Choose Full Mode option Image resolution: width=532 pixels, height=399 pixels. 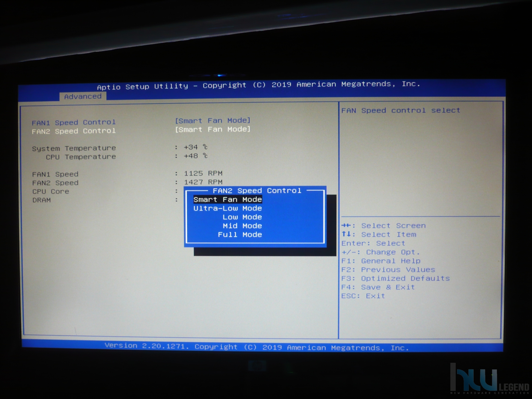point(240,235)
